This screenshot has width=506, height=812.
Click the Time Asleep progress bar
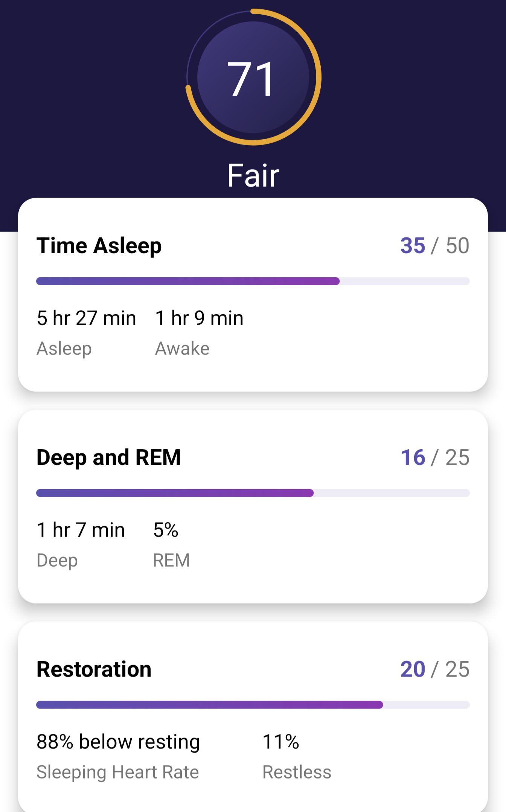(x=253, y=281)
